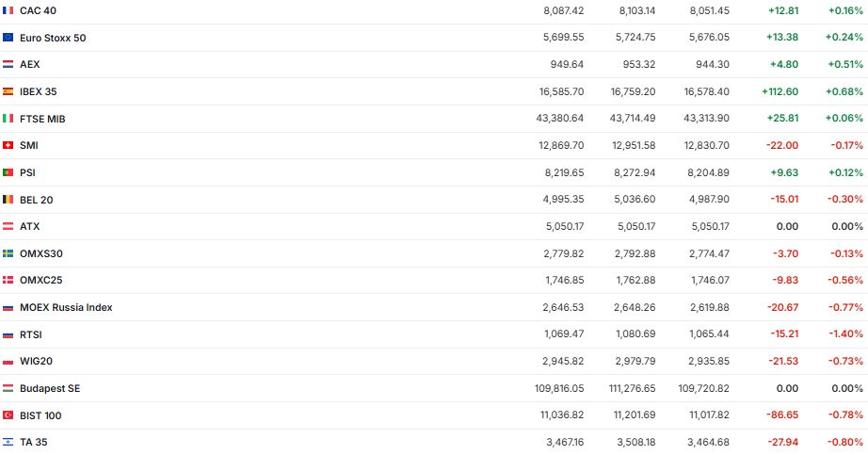Click the Turkey flag icon beside BIST 100
This screenshot has width=868, height=455.
pos(8,415)
